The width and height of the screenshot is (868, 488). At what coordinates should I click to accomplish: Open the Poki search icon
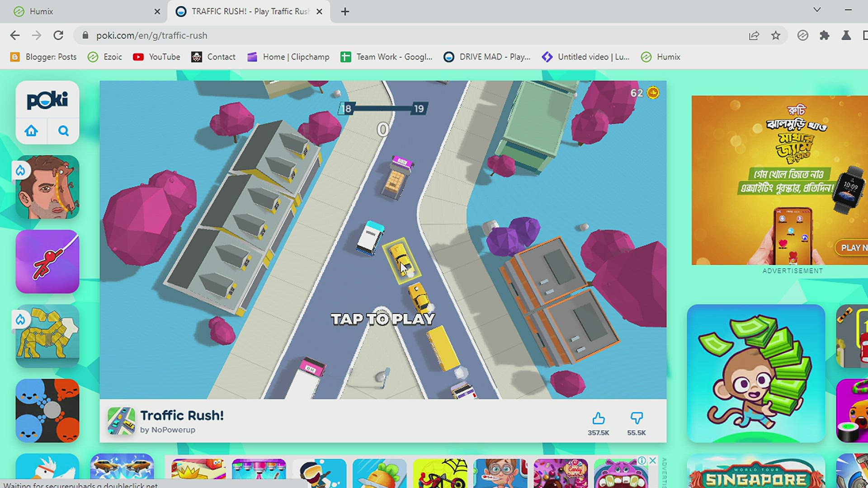pos(63,131)
